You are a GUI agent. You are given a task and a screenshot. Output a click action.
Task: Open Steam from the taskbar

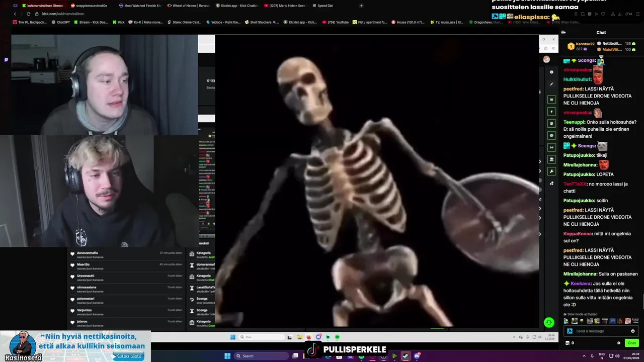(x=406, y=356)
